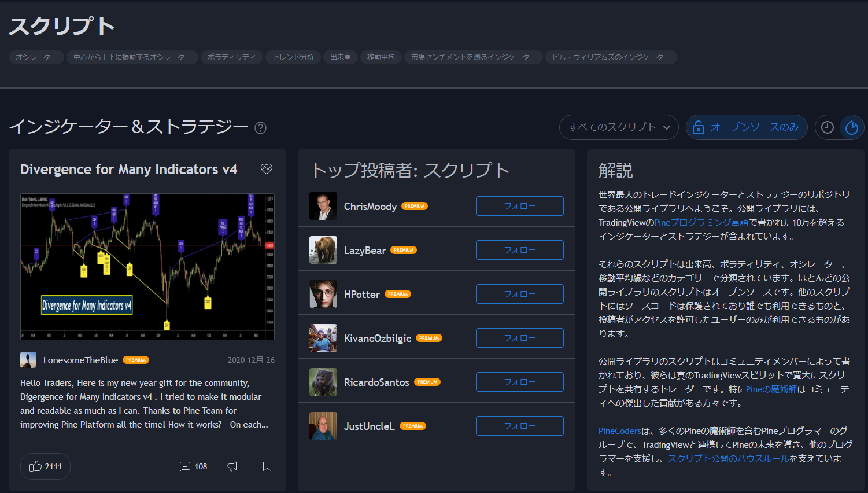Viewport: 868px width, 493px height.
Task: Open the PineCoders link
Action: point(620,431)
